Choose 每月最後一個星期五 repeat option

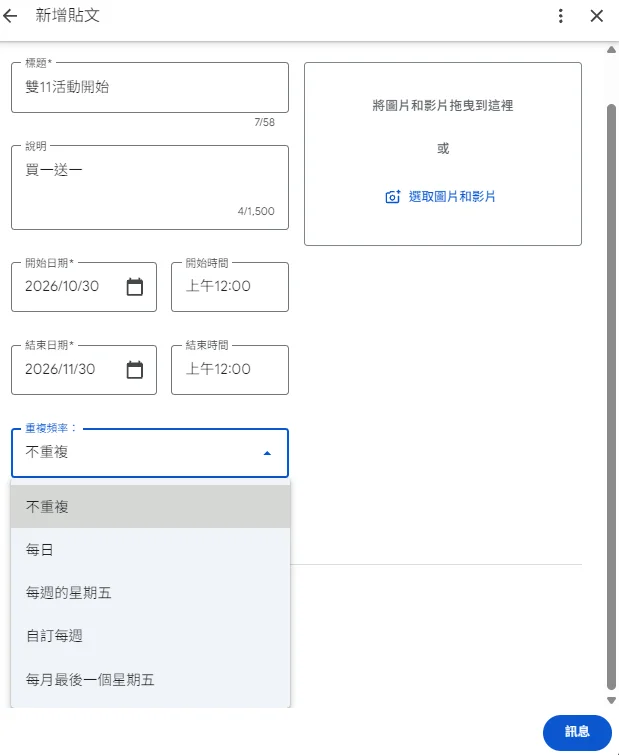tap(150, 679)
